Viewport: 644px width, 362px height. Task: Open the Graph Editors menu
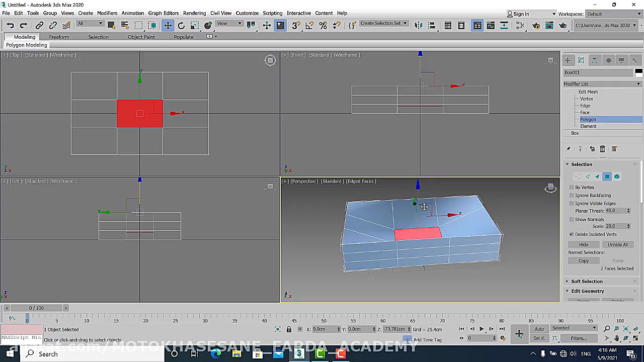pyautogui.click(x=163, y=13)
